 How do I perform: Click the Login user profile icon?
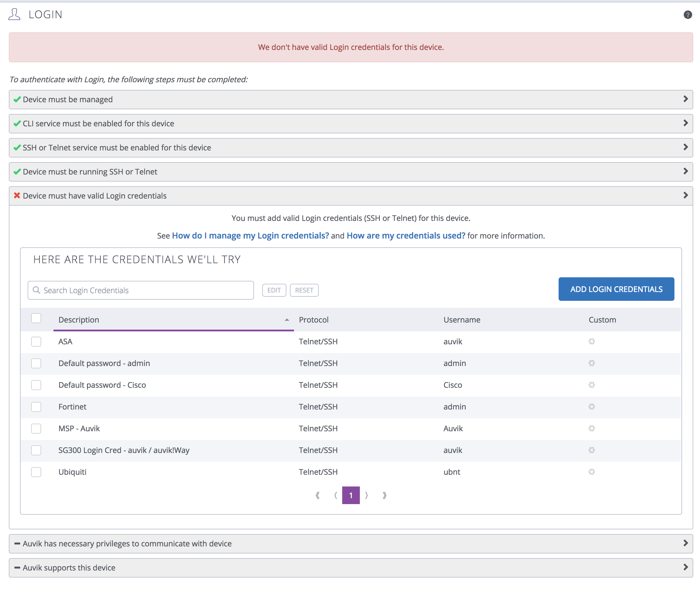tap(14, 14)
